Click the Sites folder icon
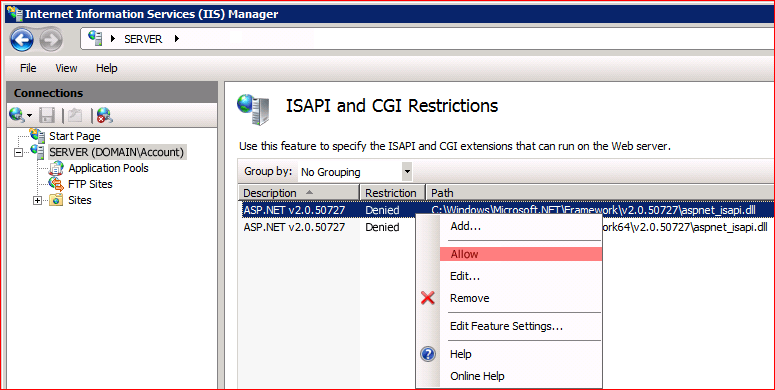This screenshot has height=390, width=775. (x=56, y=200)
